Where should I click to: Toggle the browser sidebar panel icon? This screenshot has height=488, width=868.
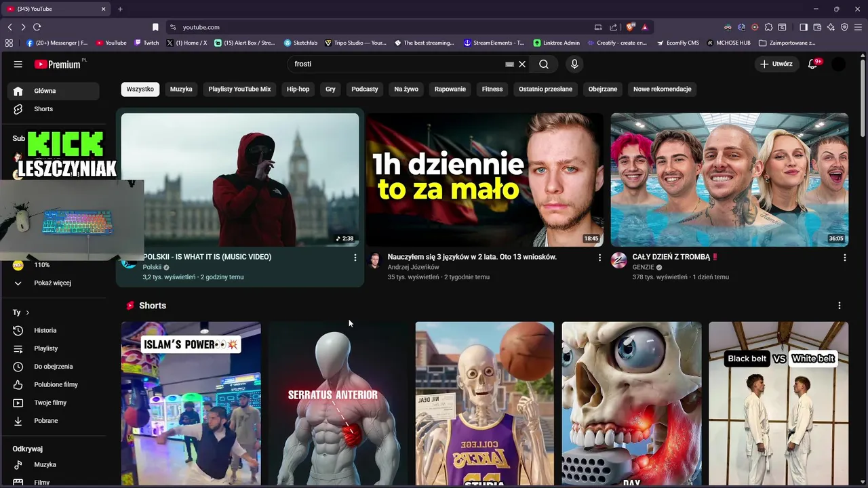(804, 27)
